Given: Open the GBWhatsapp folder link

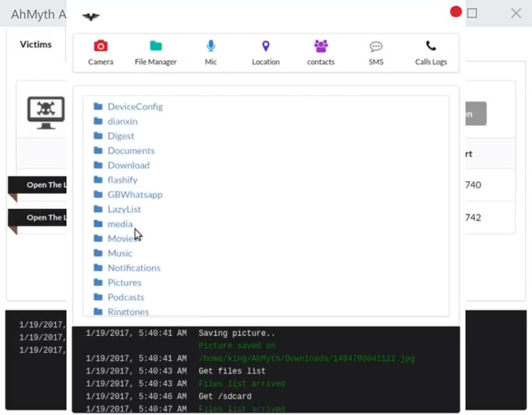Looking at the screenshot, I should (135, 195).
